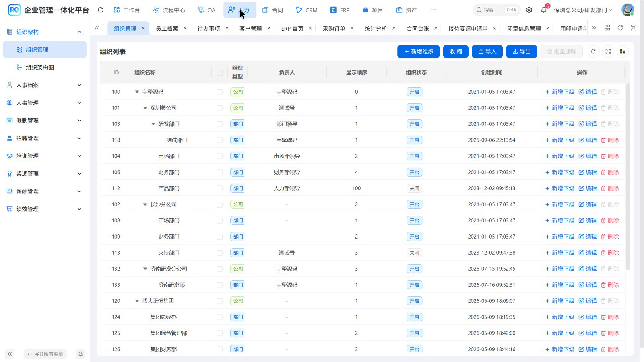Screen dimensions: 644x362
Task: Collapse the 长沙分公司 tree node
Action: (145, 204)
